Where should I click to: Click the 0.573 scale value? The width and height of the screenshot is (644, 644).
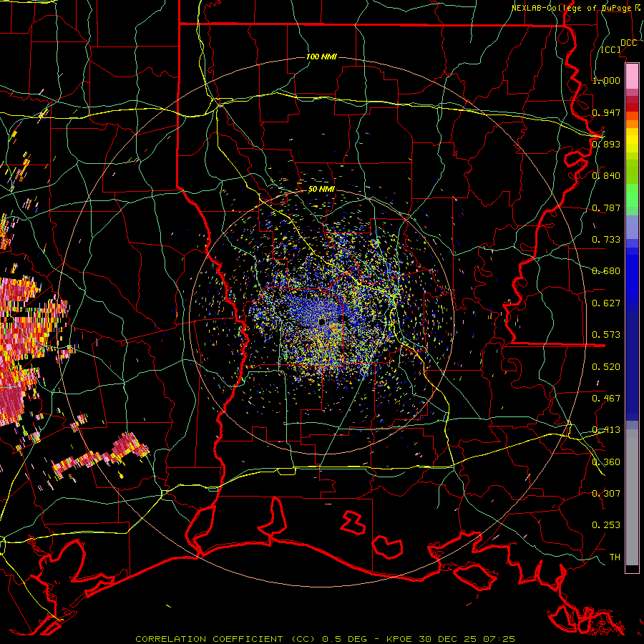606,335
